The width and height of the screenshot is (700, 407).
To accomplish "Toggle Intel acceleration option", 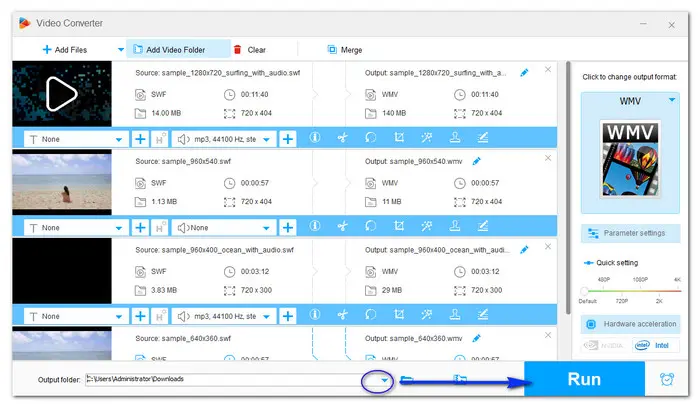I will (655, 345).
